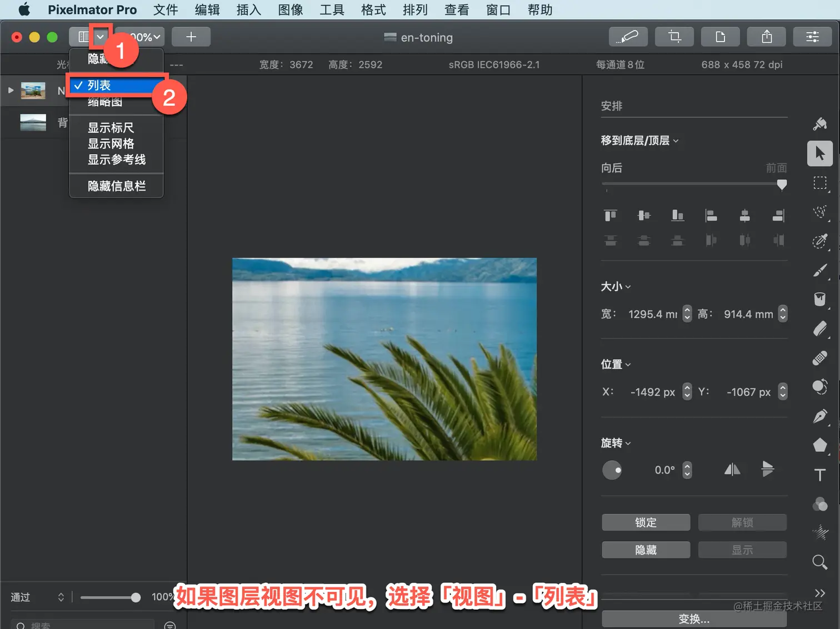Image resolution: width=840 pixels, height=629 pixels.
Task: Select the Repair bandage tool
Action: pyautogui.click(x=820, y=358)
